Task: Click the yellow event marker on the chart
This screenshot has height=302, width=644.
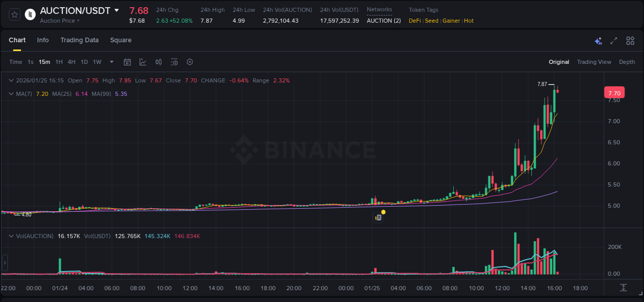Action: click(x=383, y=212)
